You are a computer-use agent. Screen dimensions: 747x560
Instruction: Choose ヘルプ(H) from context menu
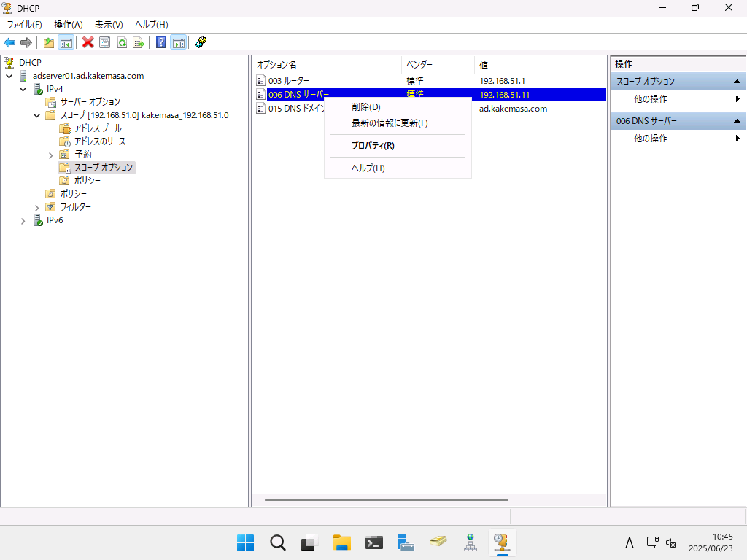point(398,168)
